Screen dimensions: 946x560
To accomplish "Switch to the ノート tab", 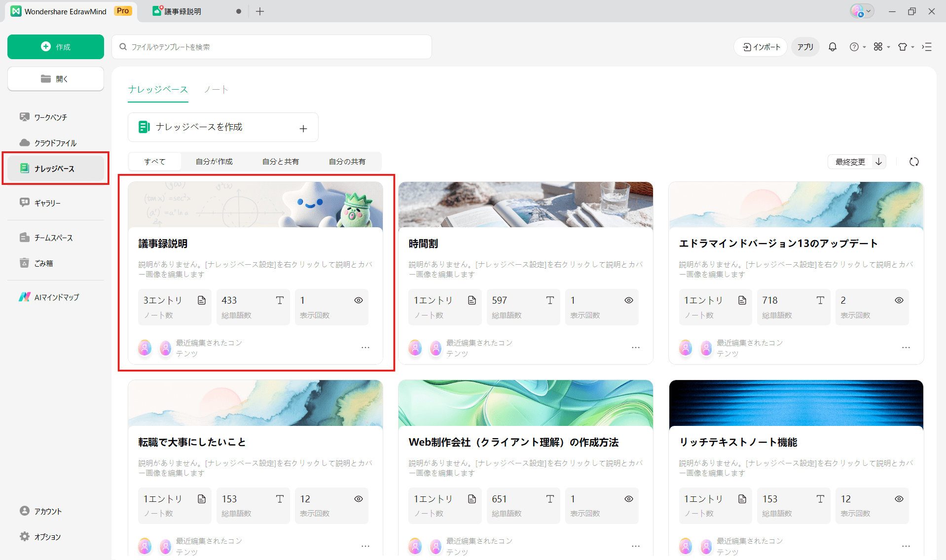I will pos(216,89).
